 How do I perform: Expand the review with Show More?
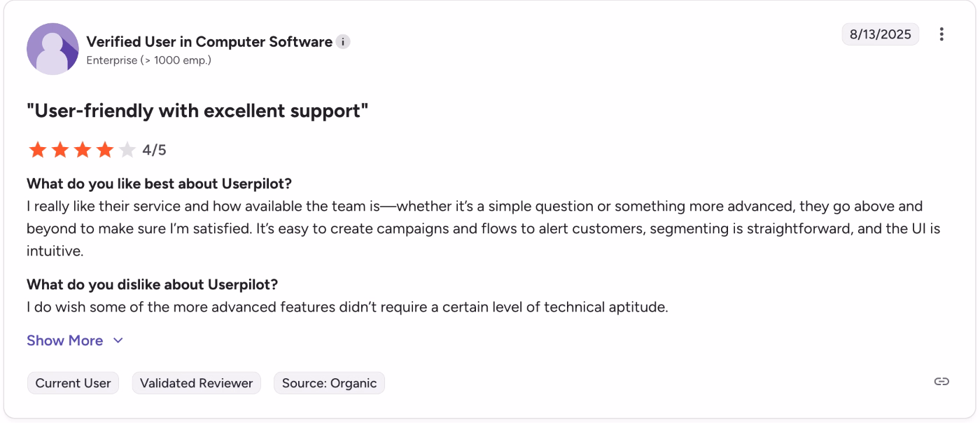coord(65,340)
